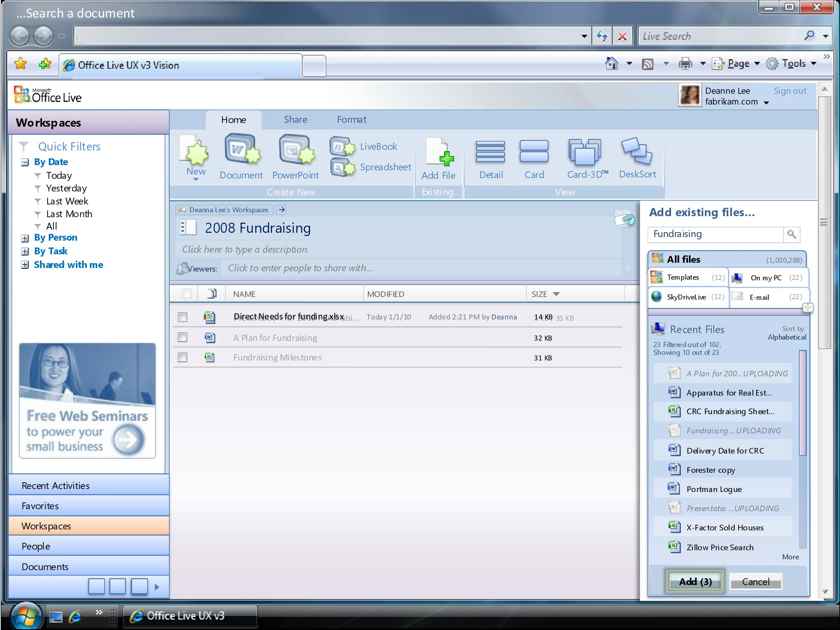Switch to the Home ribbon tab
Viewport: 840px width, 630px height.
pos(233,119)
